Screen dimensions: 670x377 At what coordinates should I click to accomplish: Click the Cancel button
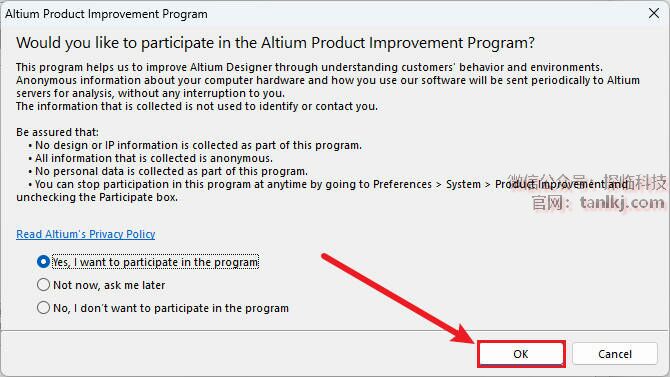pos(614,354)
